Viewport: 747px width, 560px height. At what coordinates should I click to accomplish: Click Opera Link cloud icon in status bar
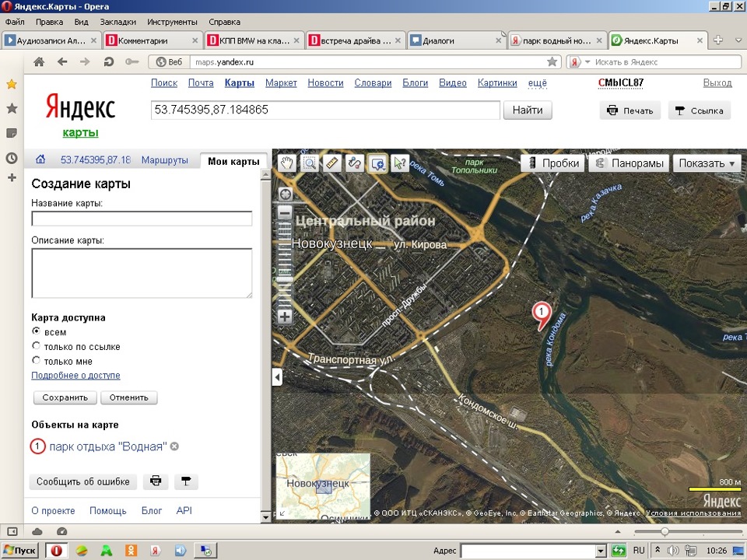point(37,531)
